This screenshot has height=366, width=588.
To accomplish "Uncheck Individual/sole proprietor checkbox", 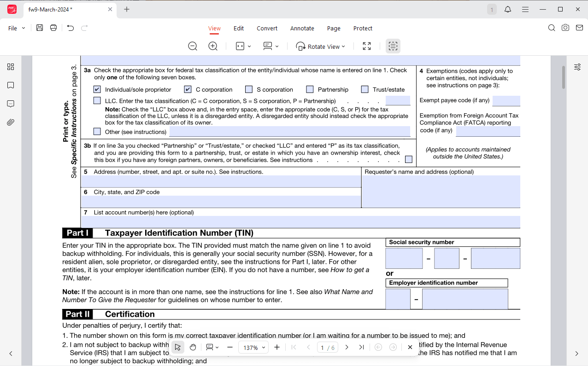I will (97, 89).
